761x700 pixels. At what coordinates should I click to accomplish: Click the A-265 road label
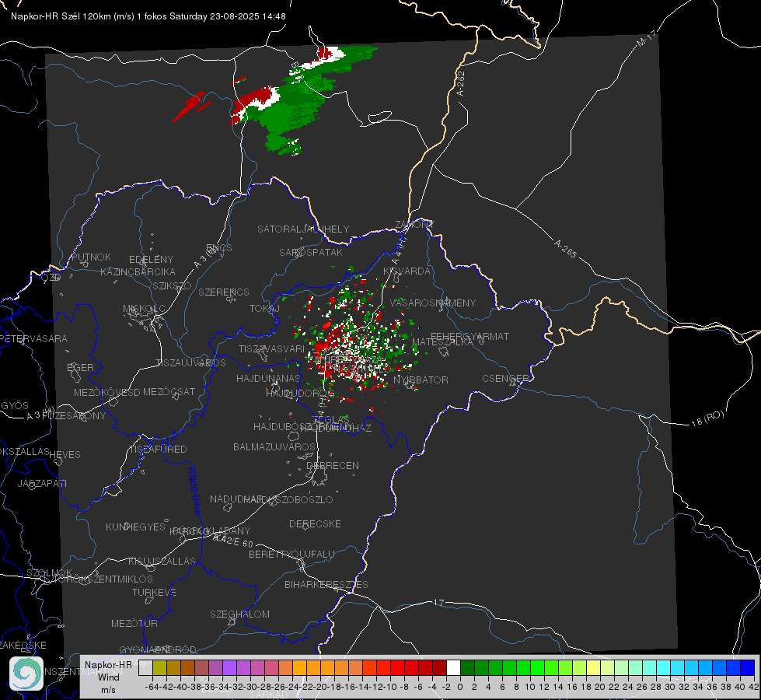click(565, 248)
